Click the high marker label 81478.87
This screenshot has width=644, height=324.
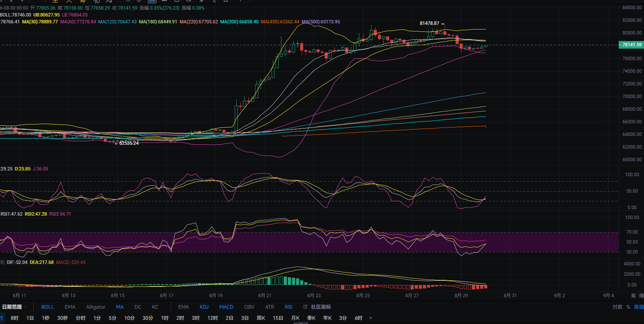429,23
